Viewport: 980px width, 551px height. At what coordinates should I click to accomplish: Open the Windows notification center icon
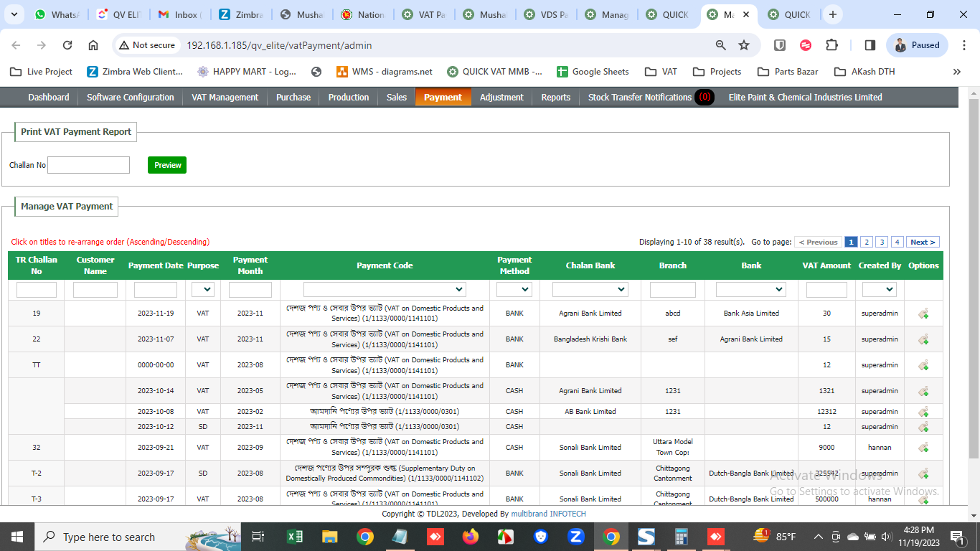pos(958,537)
